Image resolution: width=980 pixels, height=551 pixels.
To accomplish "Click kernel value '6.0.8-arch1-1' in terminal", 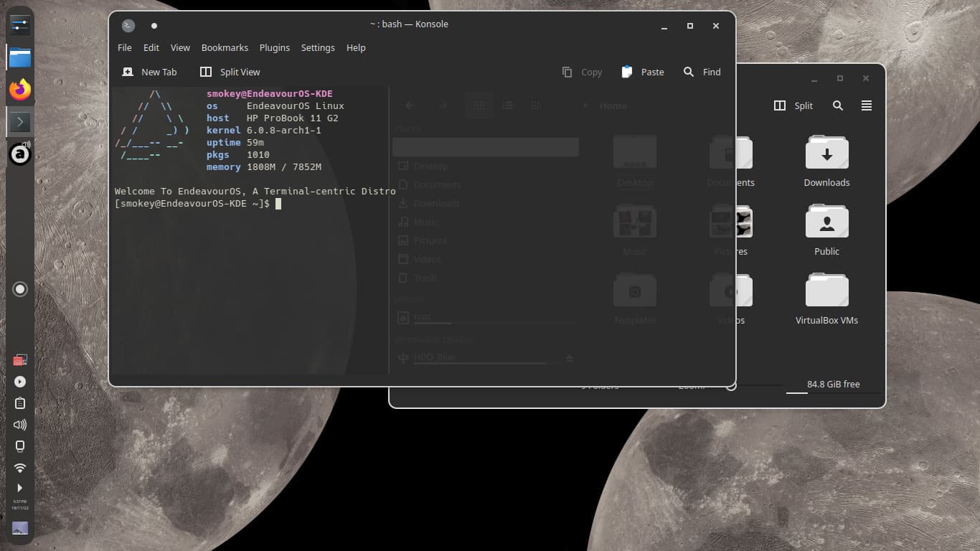I will pos(284,131).
